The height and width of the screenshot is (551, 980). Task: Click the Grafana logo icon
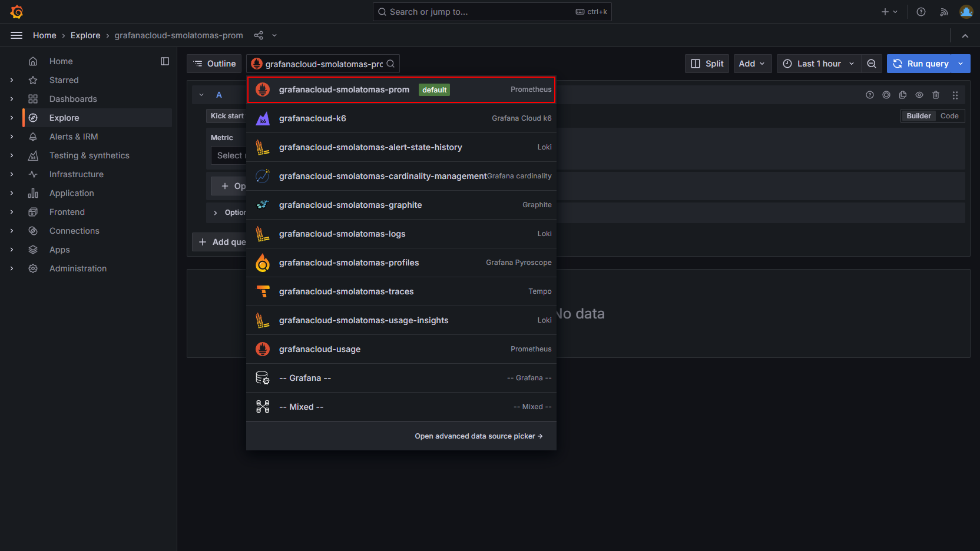[x=16, y=12]
